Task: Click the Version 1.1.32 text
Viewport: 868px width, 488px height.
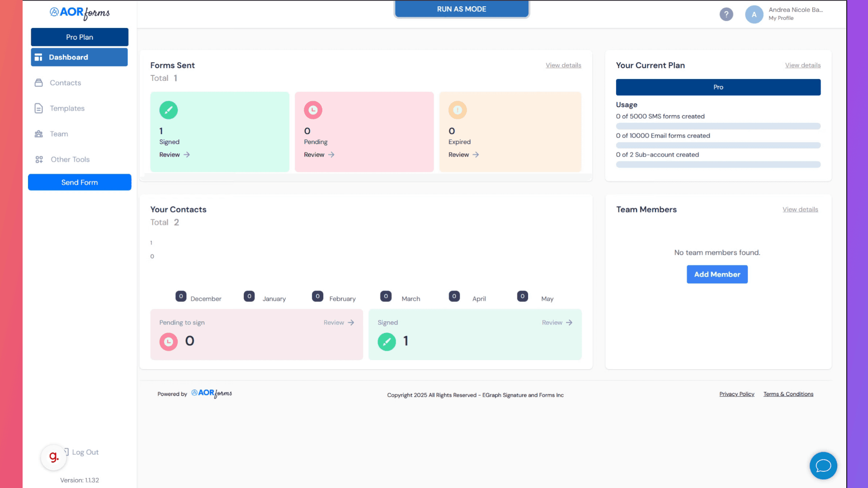Action: 80,480
